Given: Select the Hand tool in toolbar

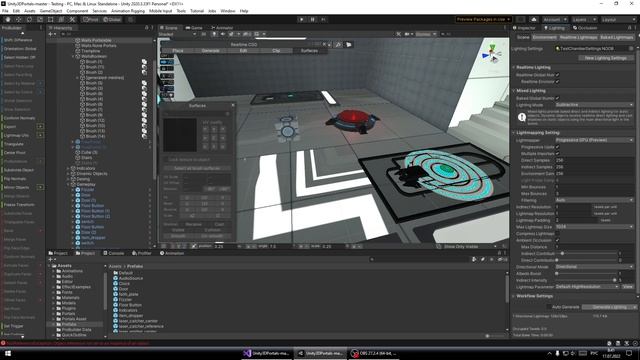Looking at the screenshot, I should click(8, 19).
